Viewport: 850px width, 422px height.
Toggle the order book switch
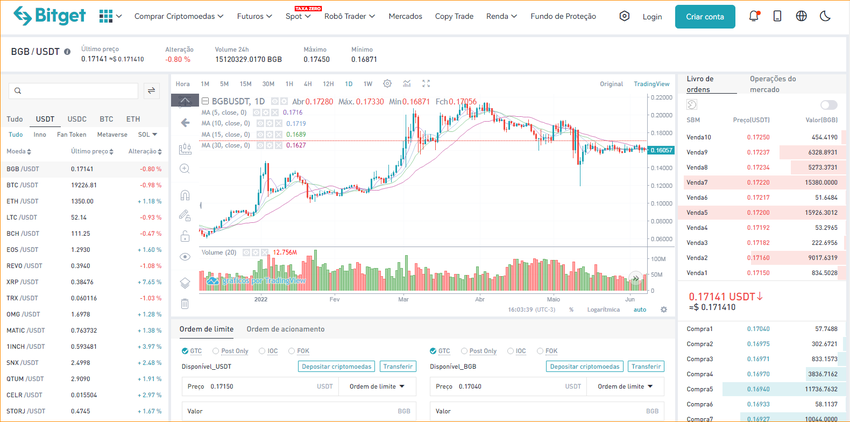828,105
